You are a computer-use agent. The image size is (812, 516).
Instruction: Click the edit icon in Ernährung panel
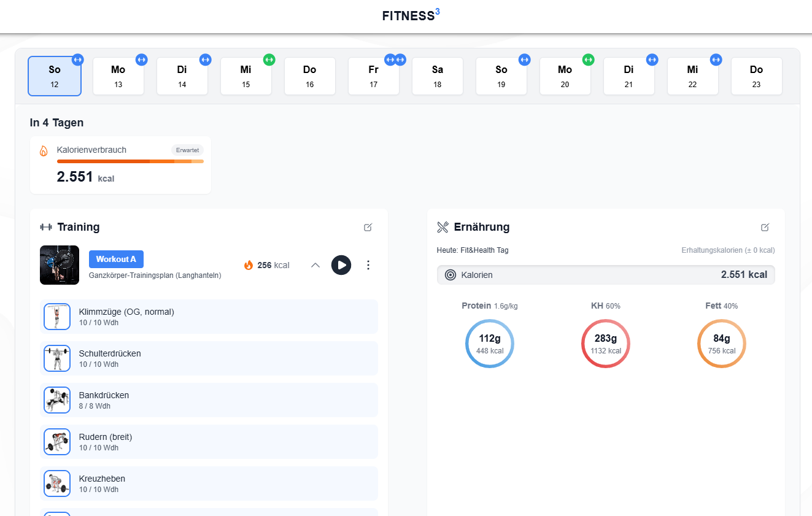coord(765,227)
